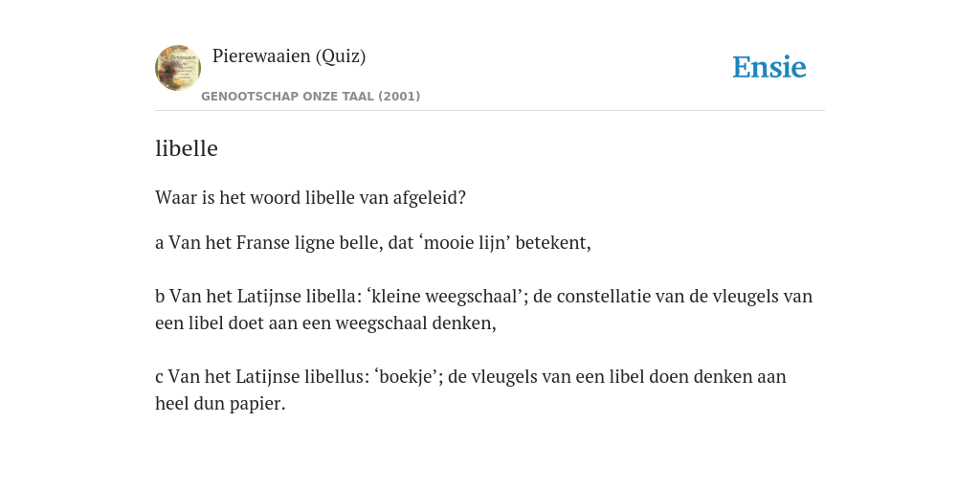The width and height of the screenshot is (980, 490).
Task: Click the Pierewaaien book cover avatar
Action: pos(178,68)
